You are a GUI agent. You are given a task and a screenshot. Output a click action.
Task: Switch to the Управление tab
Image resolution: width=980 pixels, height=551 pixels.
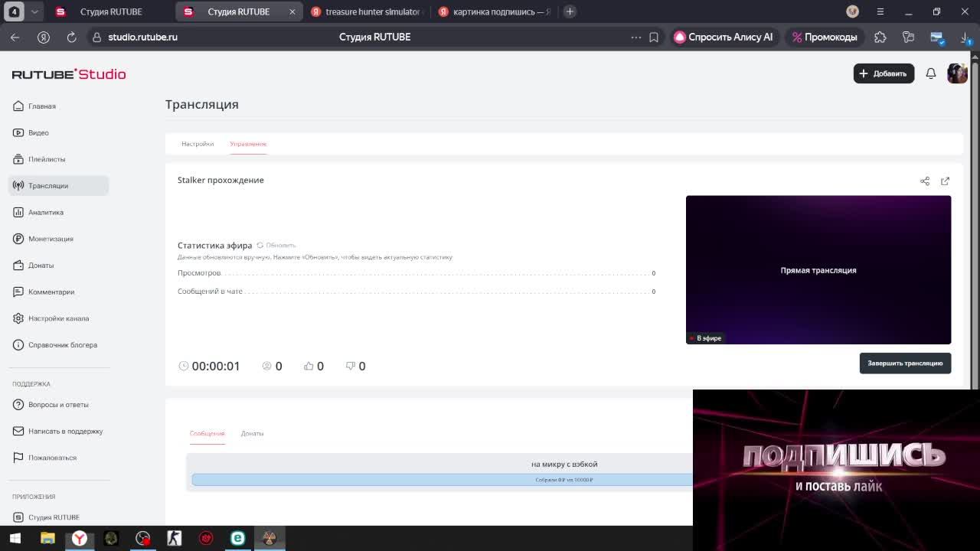(x=248, y=144)
